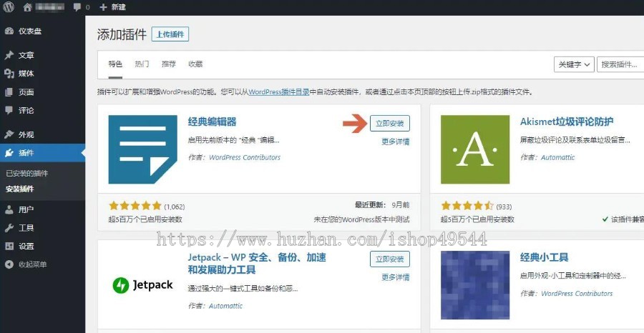Click the Akismet star rating (933)
The height and width of the screenshot is (333, 644).
click(x=467, y=206)
